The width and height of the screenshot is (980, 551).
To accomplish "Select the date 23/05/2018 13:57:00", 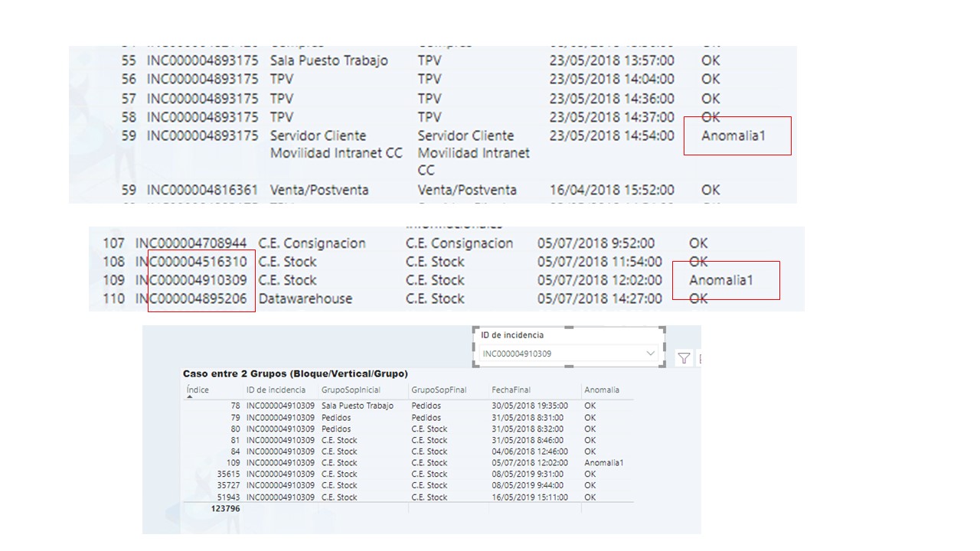I will [x=612, y=60].
